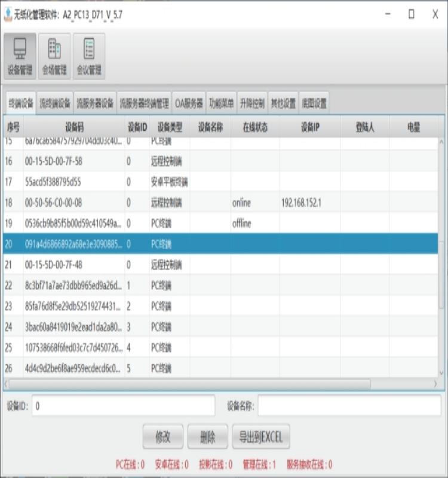Screen dimensions: 448x478
Task: Select the 升降控制 tab
Action: [251, 103]
